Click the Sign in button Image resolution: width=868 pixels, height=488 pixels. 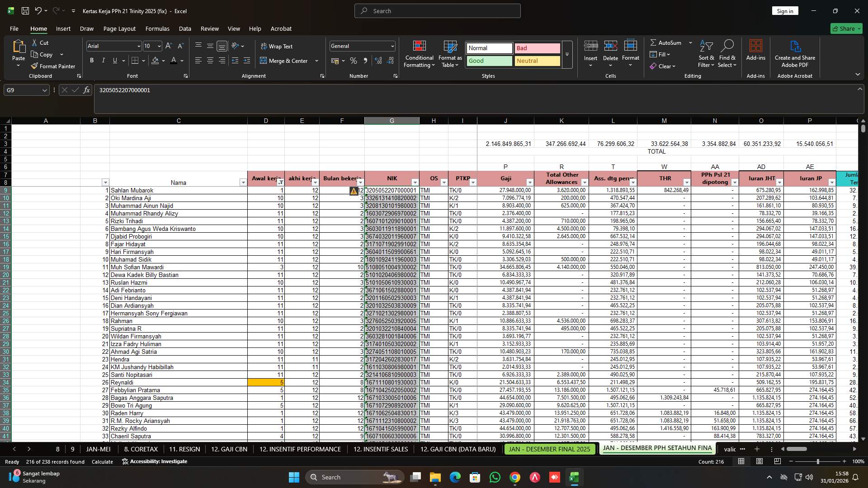tap(785, 10)
